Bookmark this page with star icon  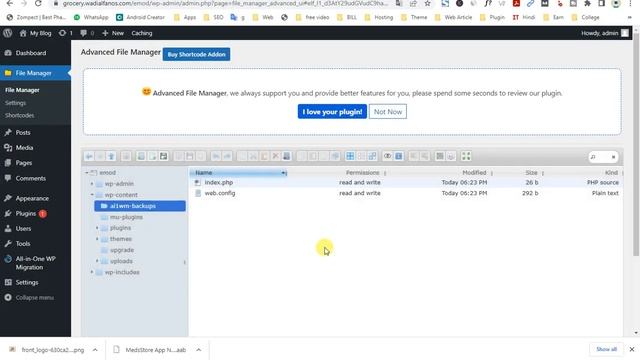tap(427, 3)
